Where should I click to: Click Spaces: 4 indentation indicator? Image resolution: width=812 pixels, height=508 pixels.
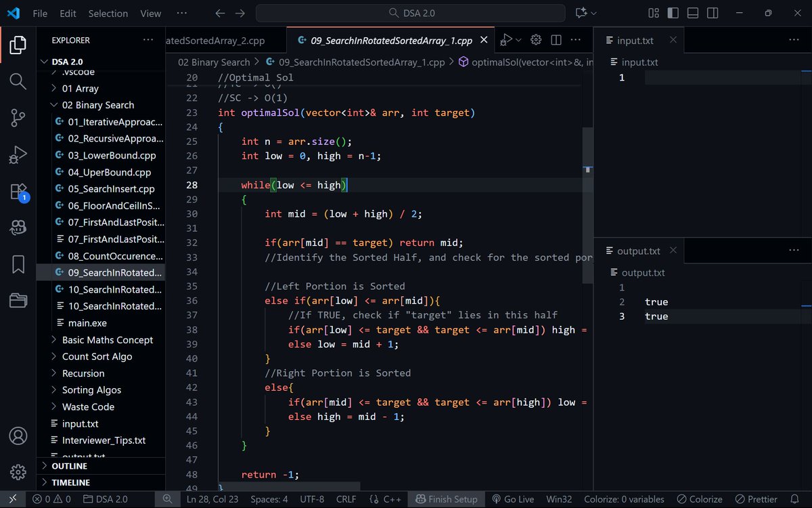click(x=269, y=499)
